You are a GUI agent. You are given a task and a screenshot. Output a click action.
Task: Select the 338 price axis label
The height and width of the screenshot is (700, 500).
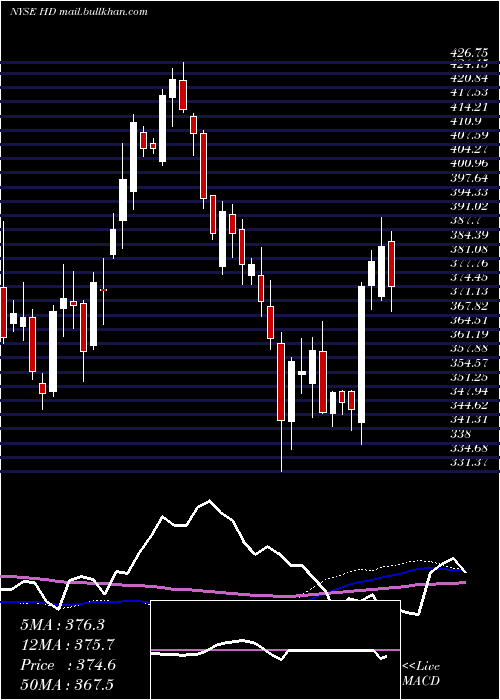460,434
